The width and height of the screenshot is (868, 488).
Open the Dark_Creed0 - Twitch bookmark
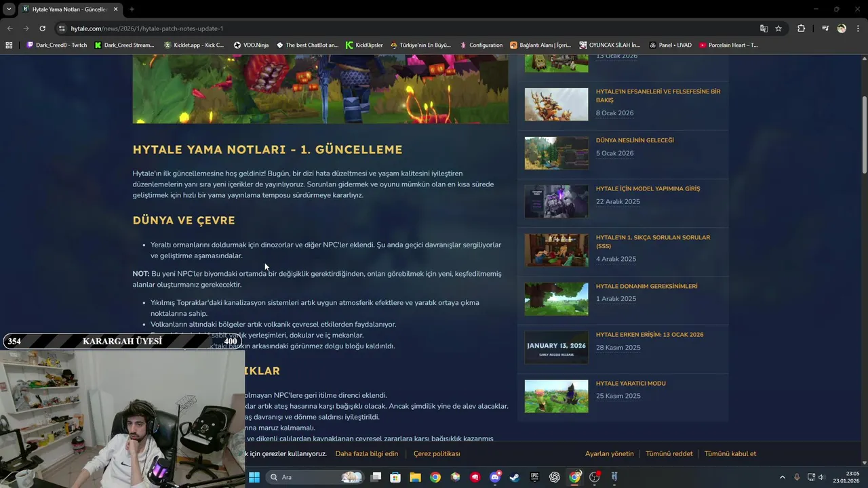pos(57,45)
